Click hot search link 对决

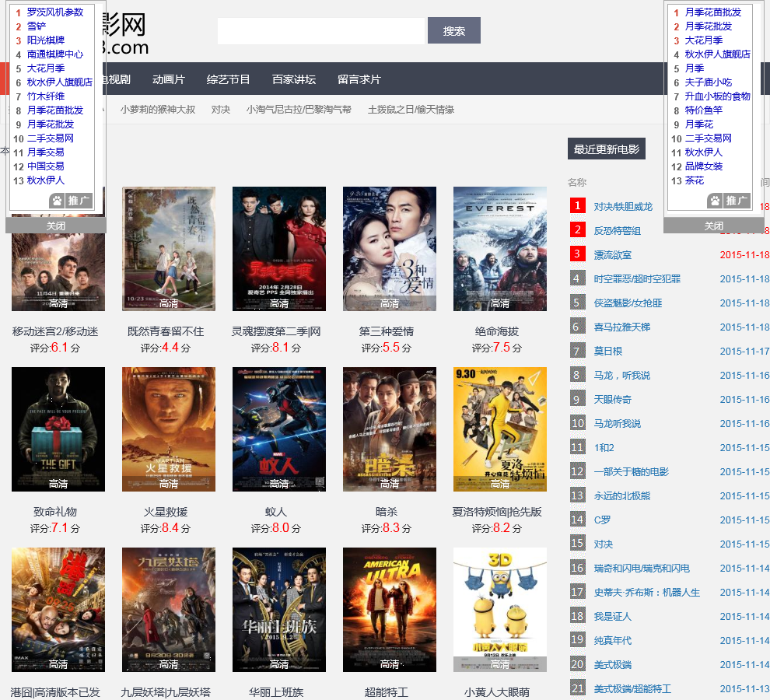click(220, 110)
